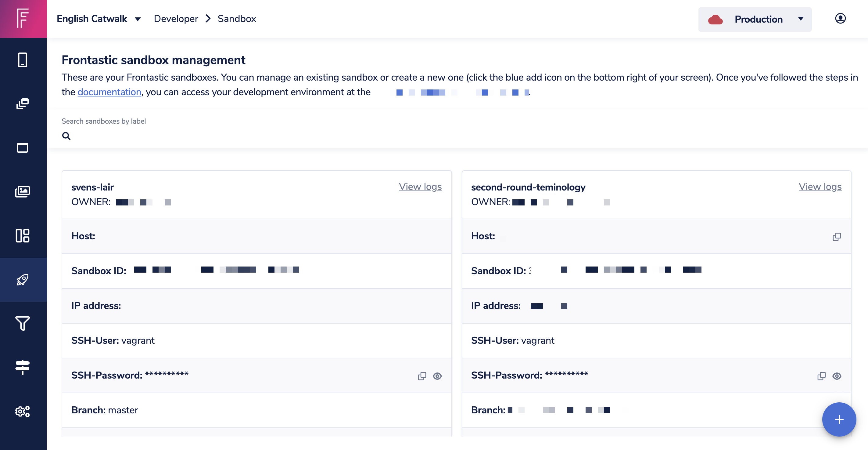The width and height of the screenshot is (868, 450).
Task: Go to Developer breadcrumb
Action: coord(176,19)
